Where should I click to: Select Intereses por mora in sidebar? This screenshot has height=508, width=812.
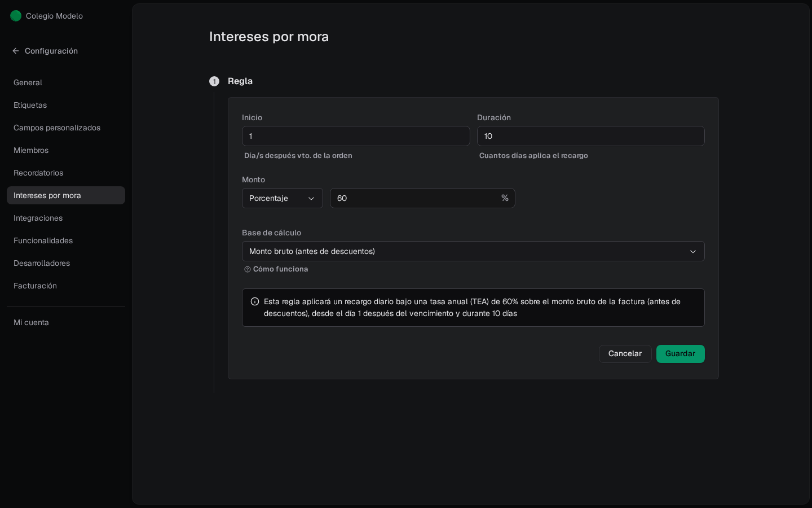pyautogui.click(x=66, y=195)
